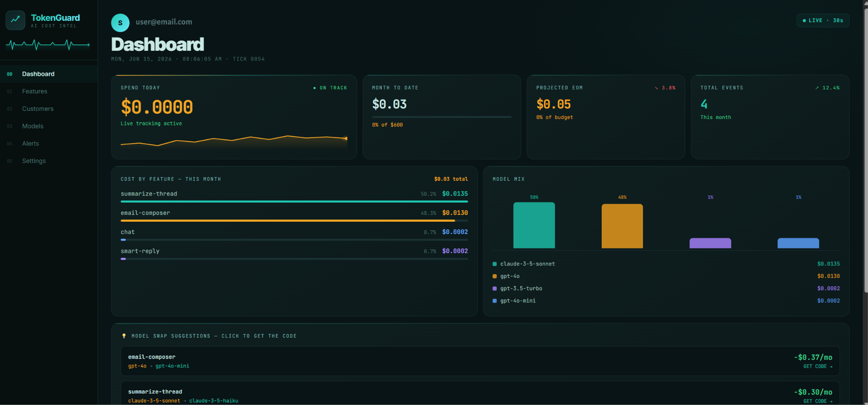
Task: Click the LIVE 30s status badge
Action: 823,20
